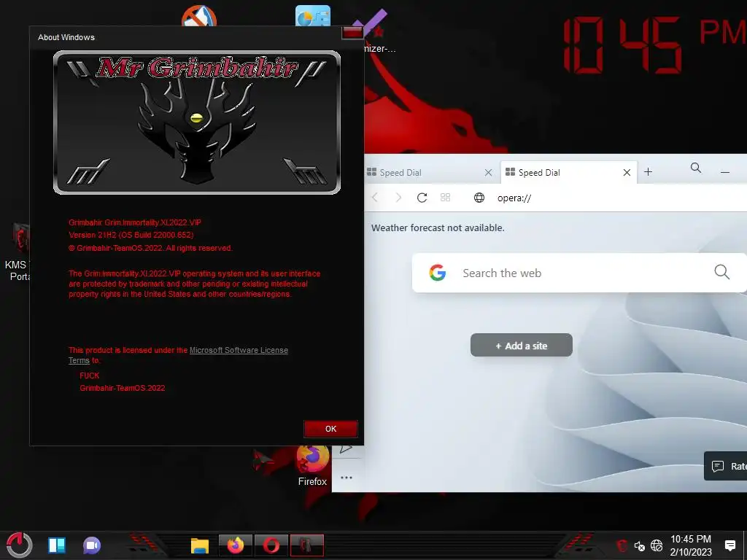747x560 pixels.
Task: Switch to Opera in taskbar
Action: point(271,545)
